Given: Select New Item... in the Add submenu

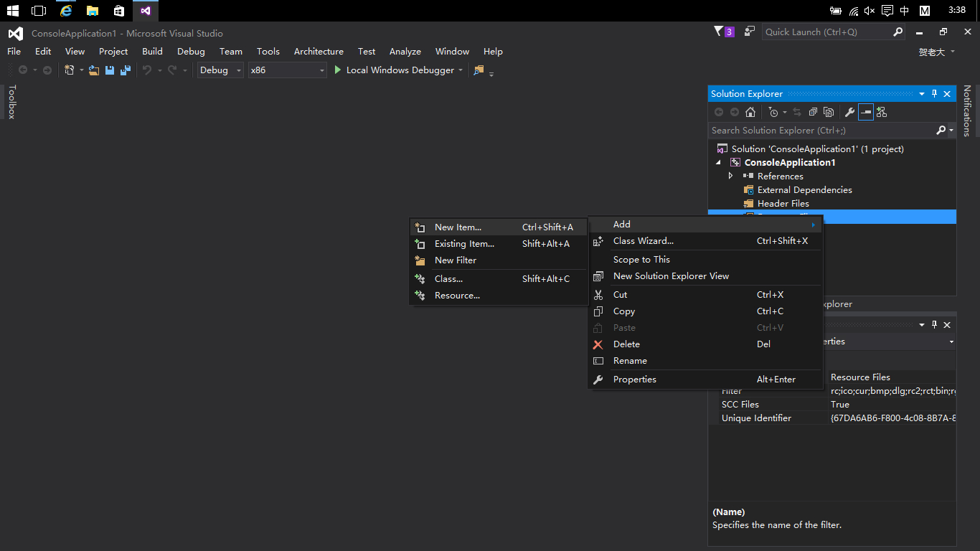Looking at the screenshot, I should [x=458, y=227].
